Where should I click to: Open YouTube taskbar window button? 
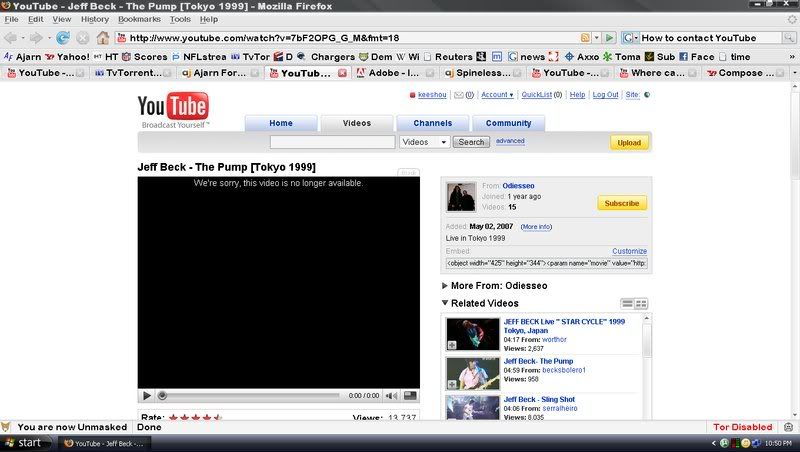[x=106, y=443]
